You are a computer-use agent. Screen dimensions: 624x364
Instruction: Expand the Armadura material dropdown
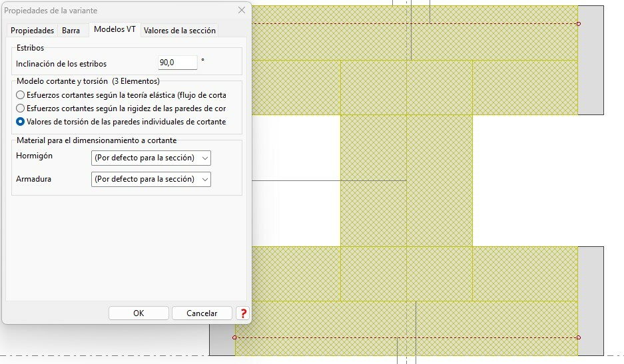[151, 179]
